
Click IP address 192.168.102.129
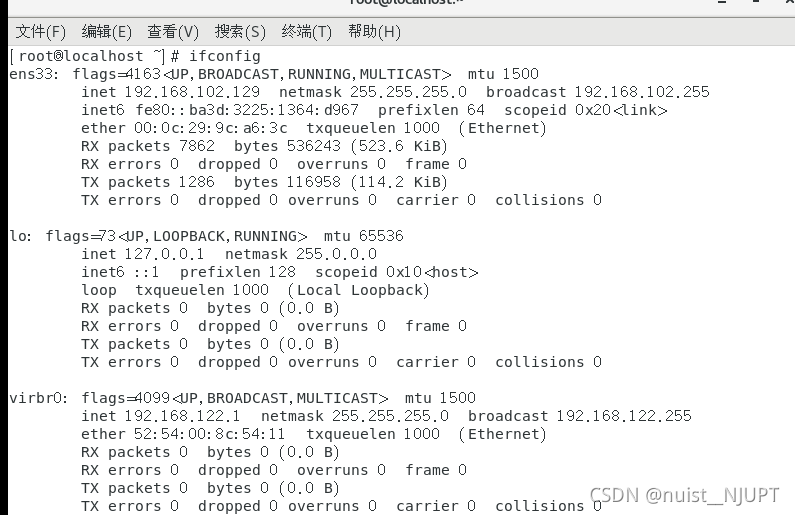(192, 92)
